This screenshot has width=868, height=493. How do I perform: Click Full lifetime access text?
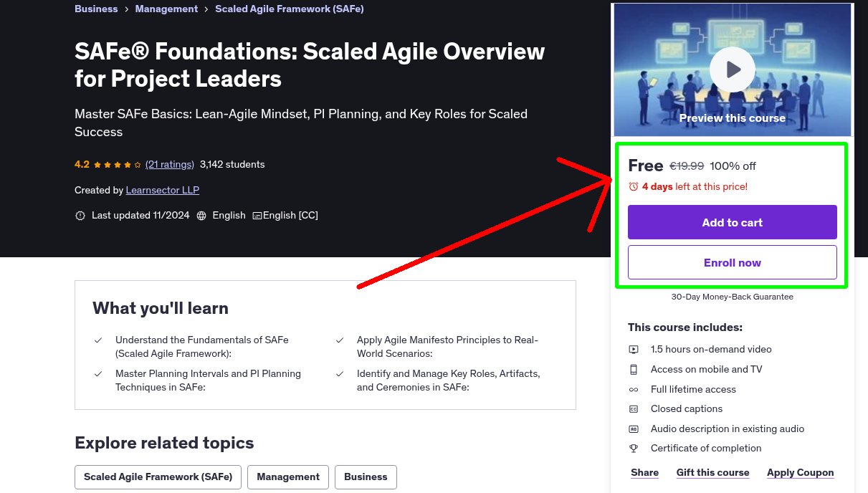click(693, 389)
